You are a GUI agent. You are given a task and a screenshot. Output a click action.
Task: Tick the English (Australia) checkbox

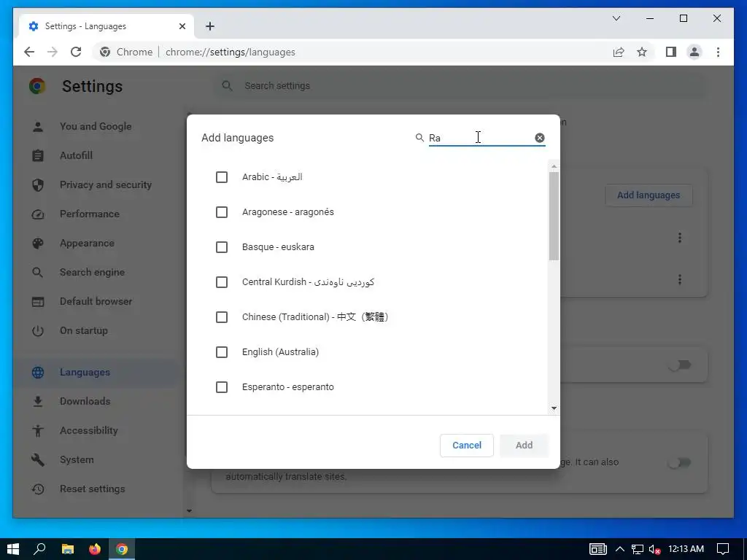tap(222, 352)
